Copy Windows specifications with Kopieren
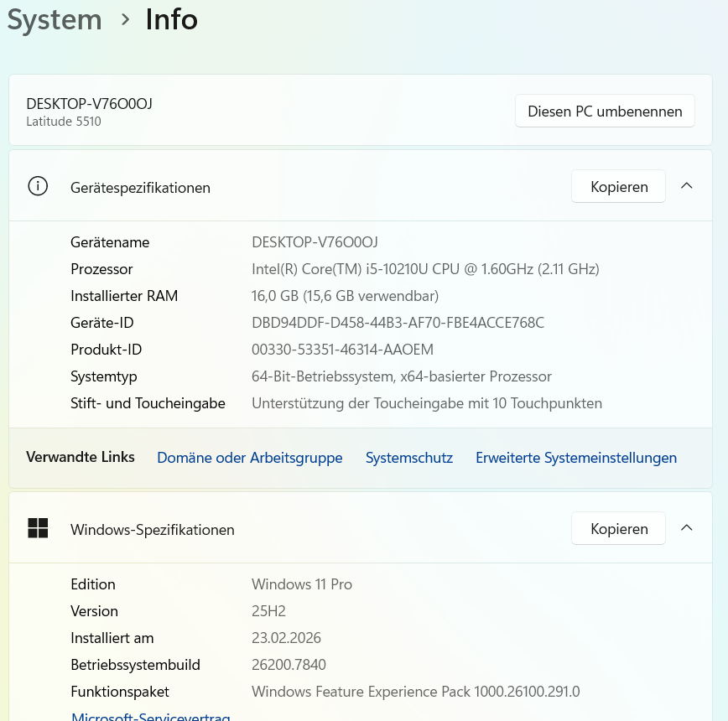This screenshot has height=721, width=728. 618,528
